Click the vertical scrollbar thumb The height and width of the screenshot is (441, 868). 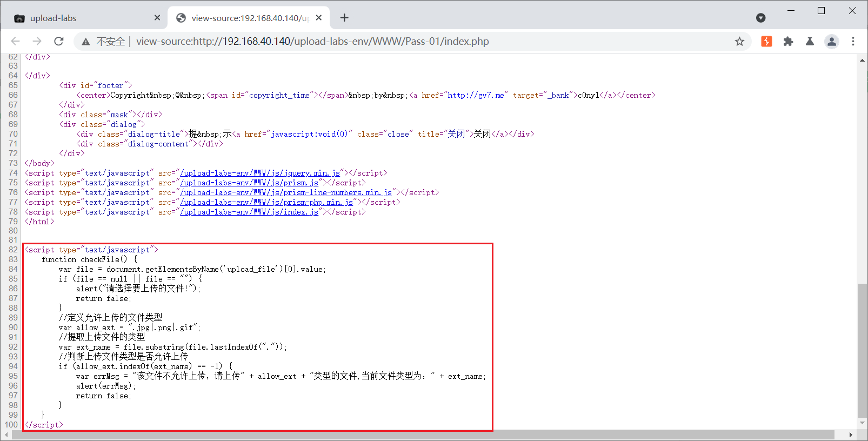[862, 350]
